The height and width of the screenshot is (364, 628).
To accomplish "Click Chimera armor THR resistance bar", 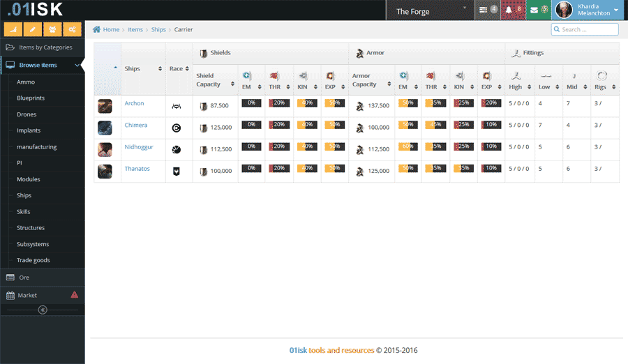I will pos(435,125).
